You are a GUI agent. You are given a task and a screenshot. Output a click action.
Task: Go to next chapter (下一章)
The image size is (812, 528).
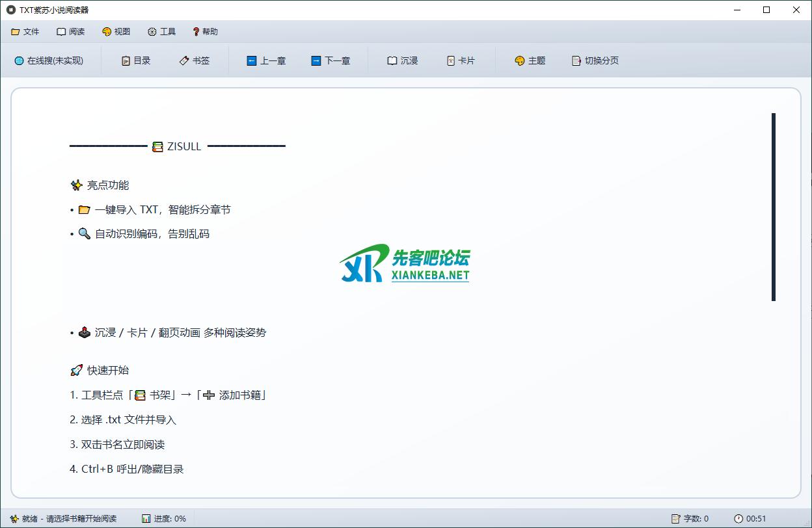(331, 60)
